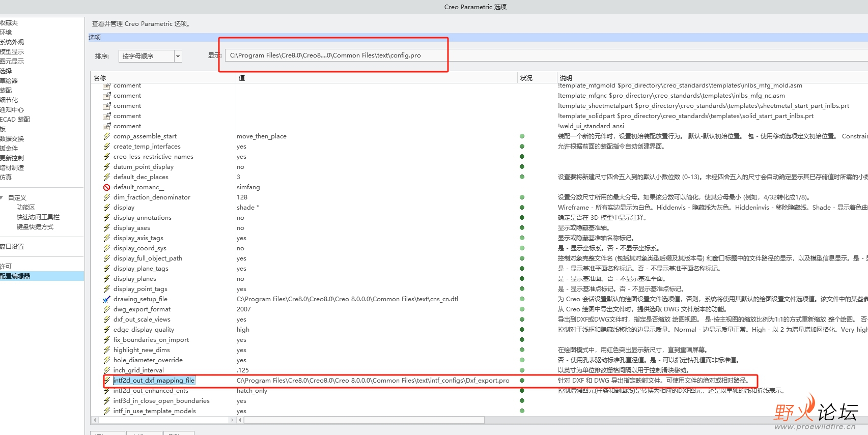Click the lightning icon beside intf2d_out_dxf_mapping_file
This screenshot has width=868, height=435.
point(107,381)
